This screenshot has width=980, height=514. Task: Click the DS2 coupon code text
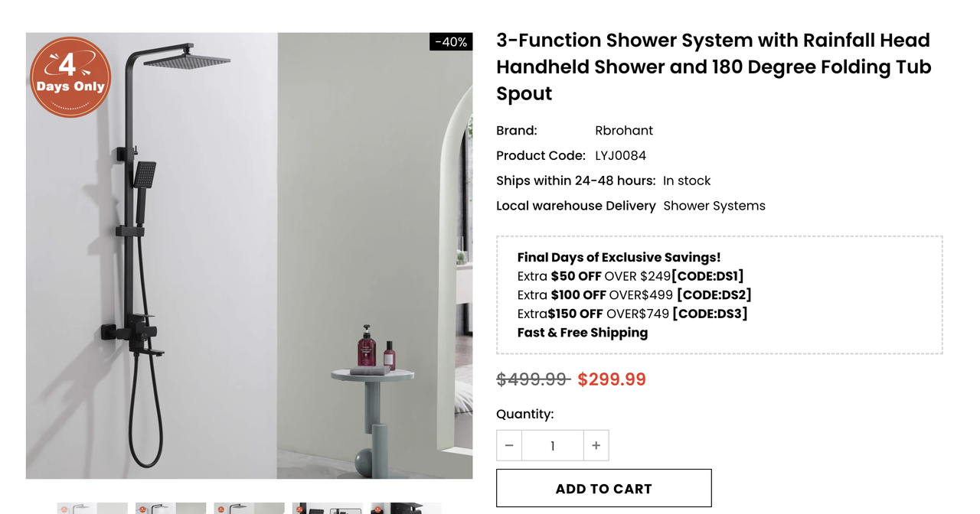point(714,294)
